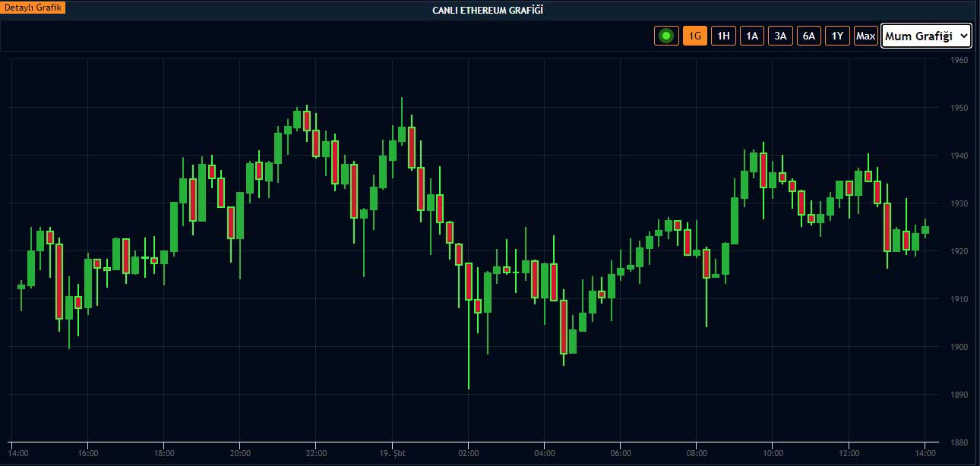Click the 10:00 time axis label
Screen dimensions: 980x466
[773, 453]
